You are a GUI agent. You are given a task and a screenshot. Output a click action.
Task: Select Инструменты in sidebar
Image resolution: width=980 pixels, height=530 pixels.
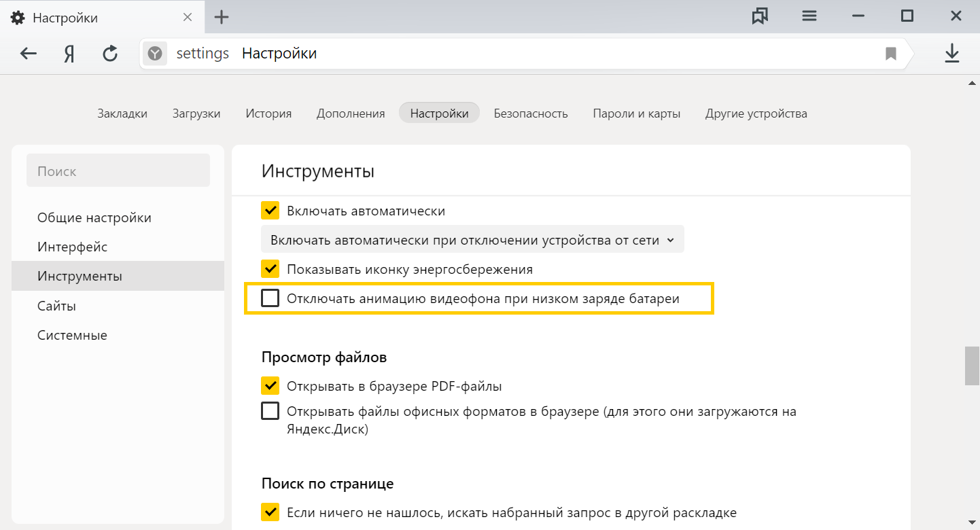coord(118,276)
